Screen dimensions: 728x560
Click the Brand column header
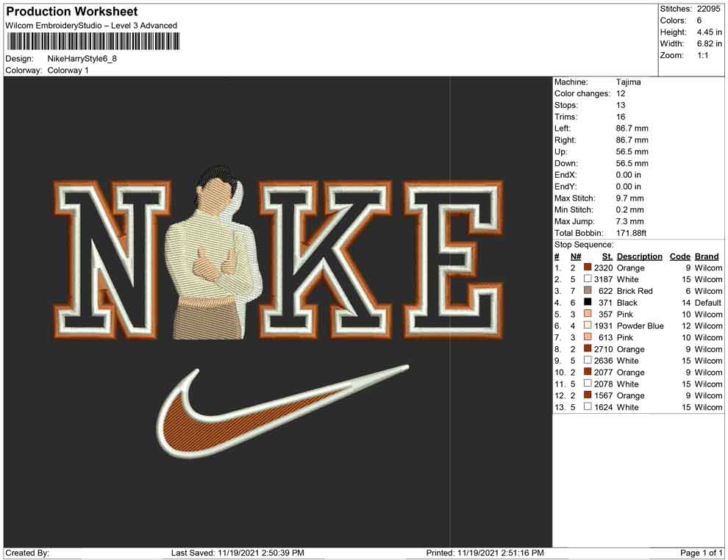tap(707, 256)
